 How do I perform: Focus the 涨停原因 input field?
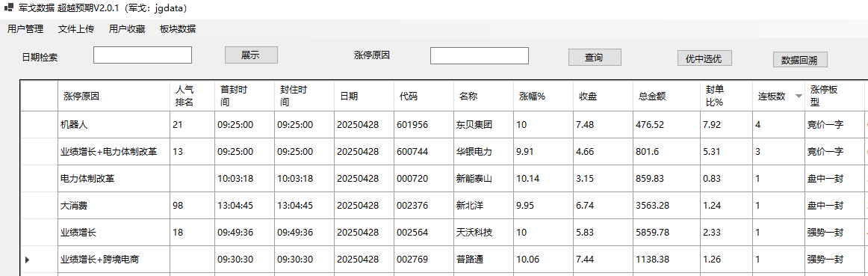click(480, 55)
